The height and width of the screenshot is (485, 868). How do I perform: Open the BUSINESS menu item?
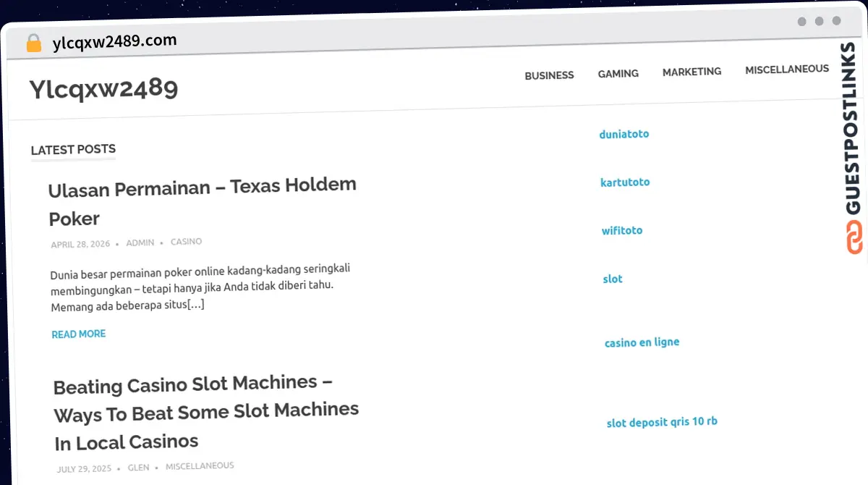(x=549, y=75)
